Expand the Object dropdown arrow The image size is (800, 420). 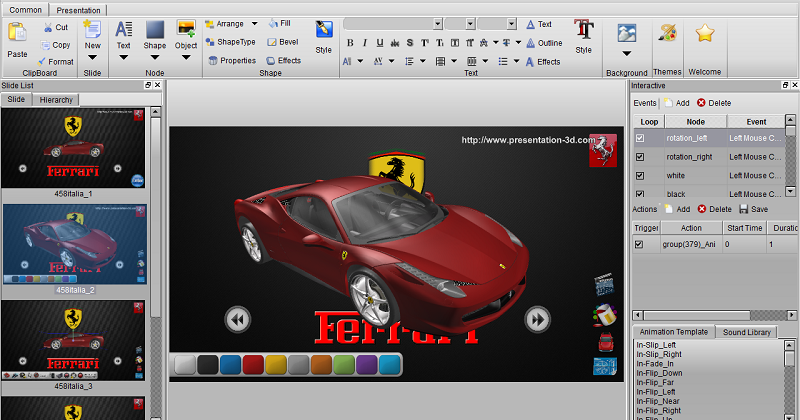pyautogui.click(x=186, y=58)
